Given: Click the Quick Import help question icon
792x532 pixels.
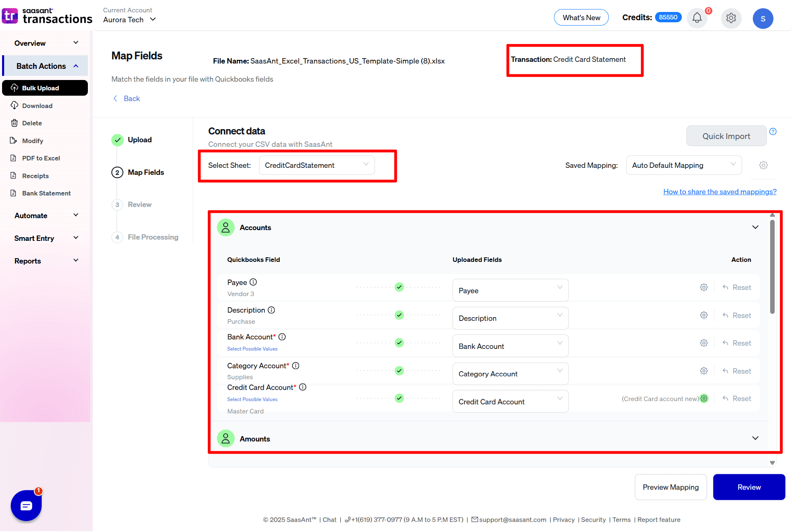Looking at the screenshot, I should pyautogui.click(x=773, y=132).
